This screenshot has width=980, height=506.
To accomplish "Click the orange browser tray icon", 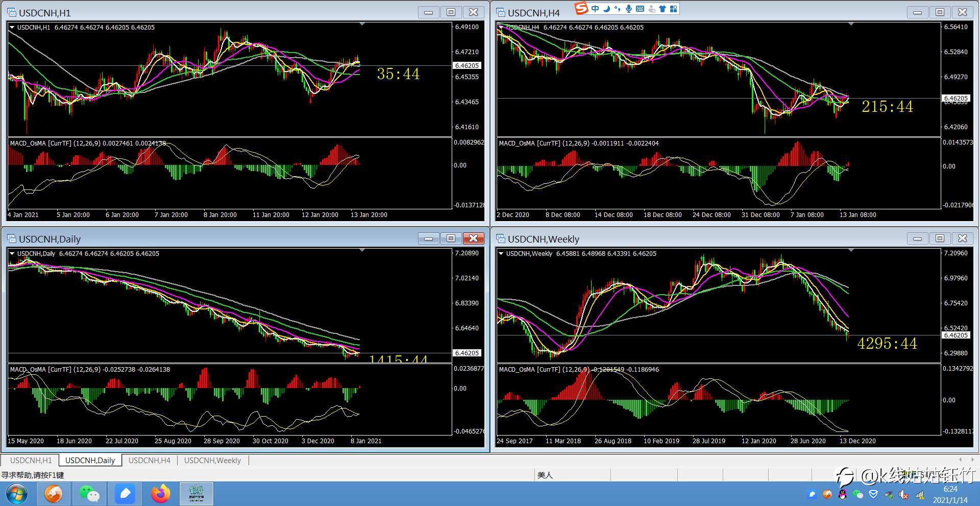I will coord(827,494).
